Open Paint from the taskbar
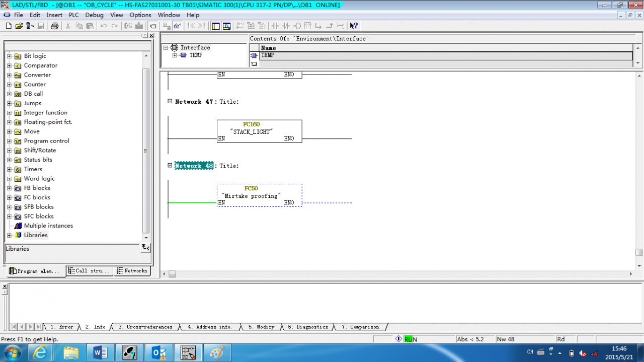 click(217, 352)
